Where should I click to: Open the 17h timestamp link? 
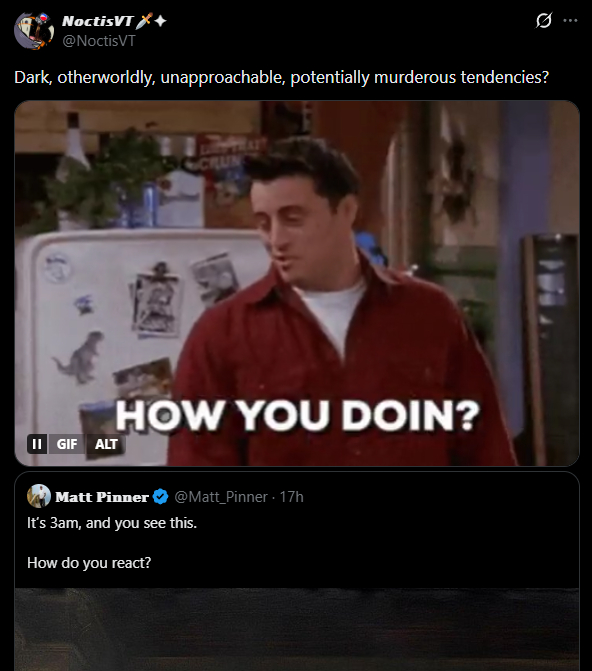(x=292, y=497)
